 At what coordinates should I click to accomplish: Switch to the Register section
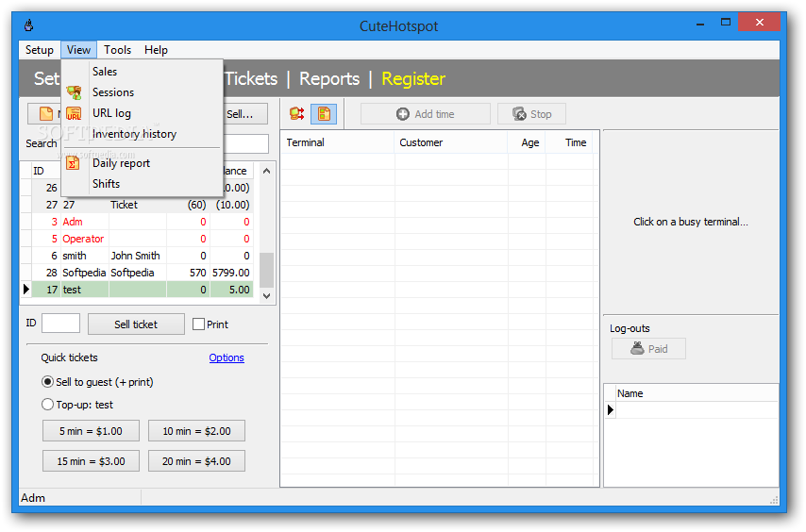click(x=413, y=78)
